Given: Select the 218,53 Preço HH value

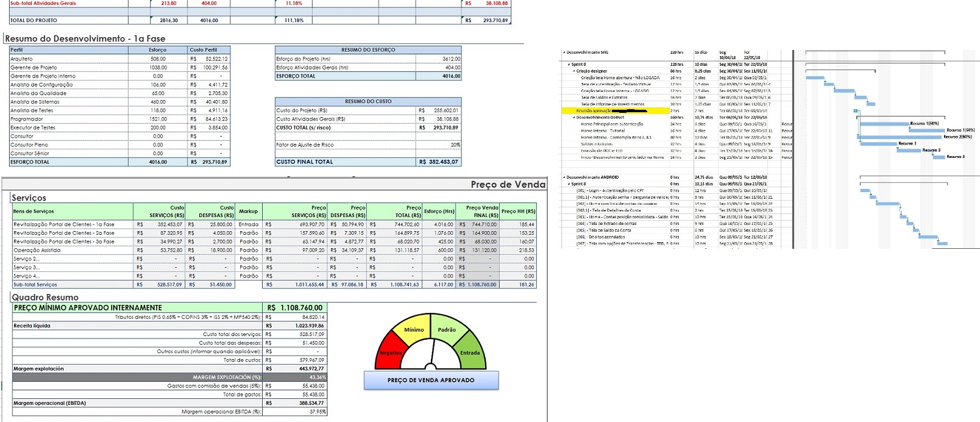Looking at the screenshot, I should pyautogui.click(x=527, y=250).
